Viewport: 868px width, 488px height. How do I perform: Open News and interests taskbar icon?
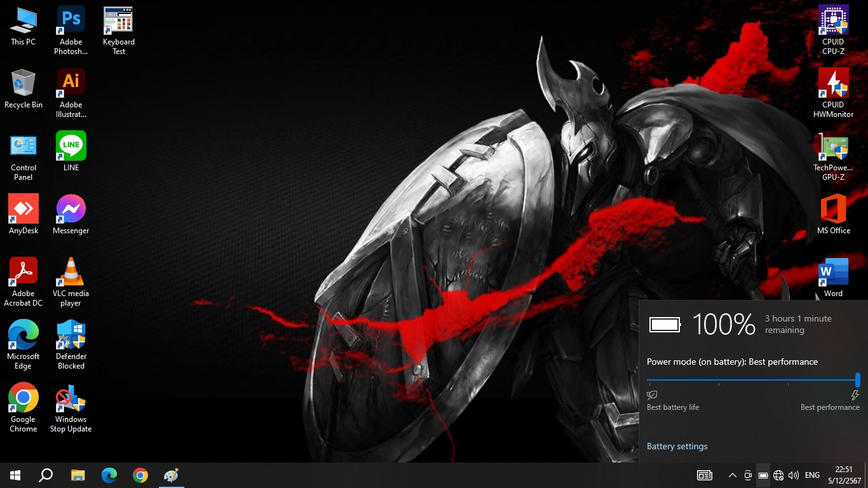tap(705, 475)
